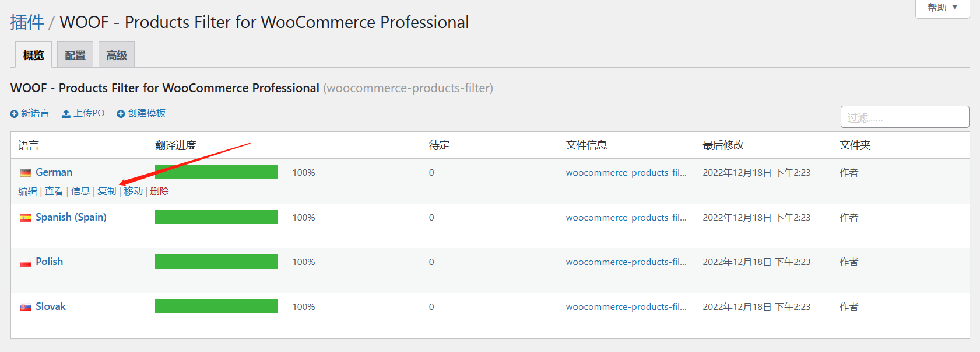Click the Slovak flag icon
The height and width of the screenshot is (352, 980).
26,307
